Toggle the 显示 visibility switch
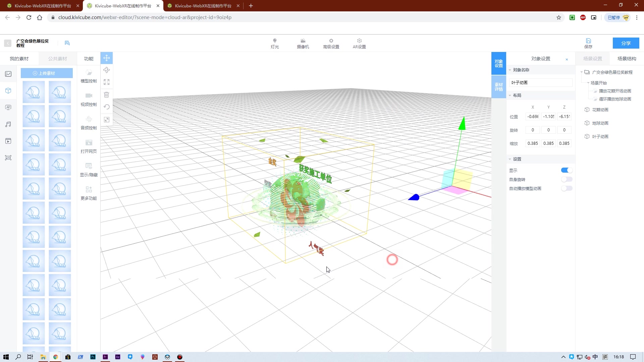Screen dimensions: 644x362 coord(566,170)
